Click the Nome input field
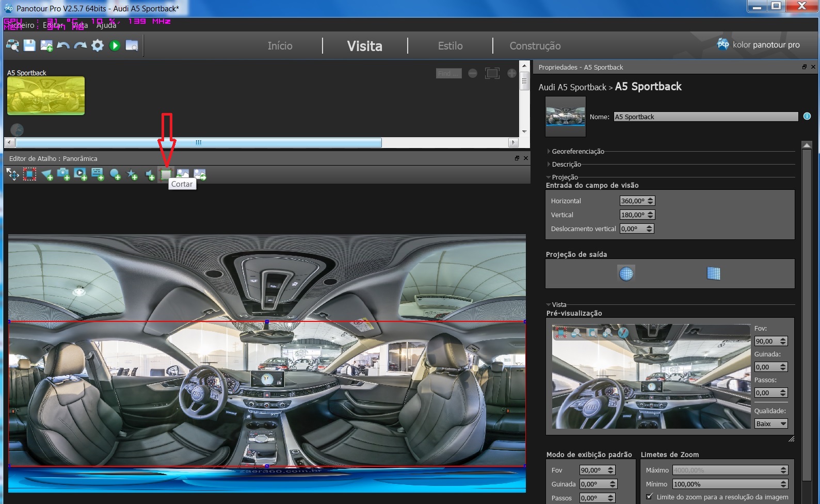The height and width of the screenshot is (504, 820). point(706,117)
